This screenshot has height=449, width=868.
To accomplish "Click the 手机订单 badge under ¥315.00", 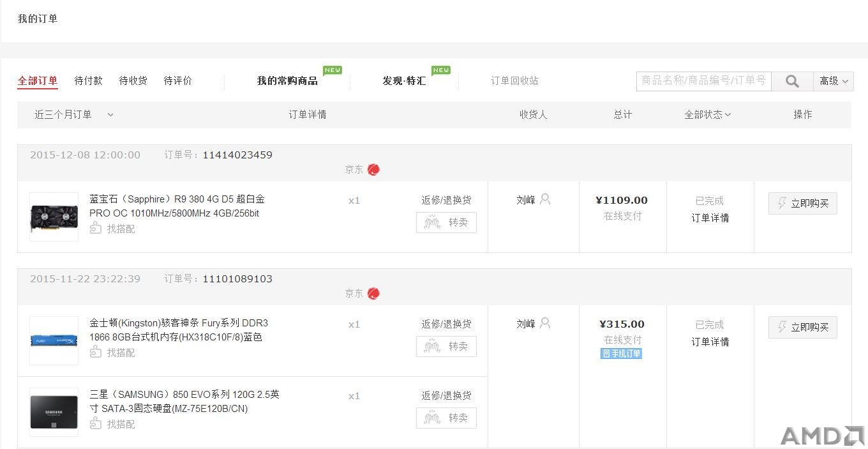I will pos(621,354).
